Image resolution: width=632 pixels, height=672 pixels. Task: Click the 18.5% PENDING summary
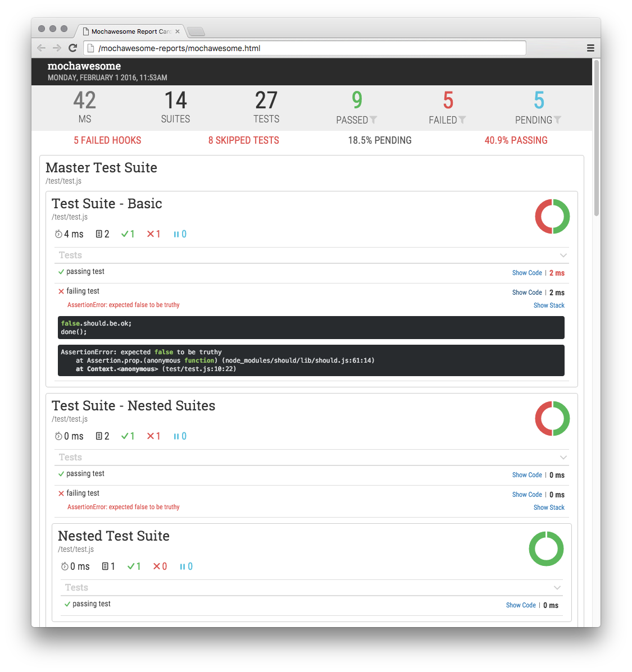[379, 140]
